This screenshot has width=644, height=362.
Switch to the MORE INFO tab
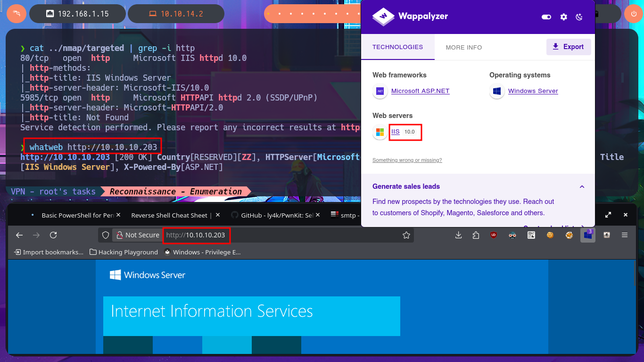tap(463, 47)
